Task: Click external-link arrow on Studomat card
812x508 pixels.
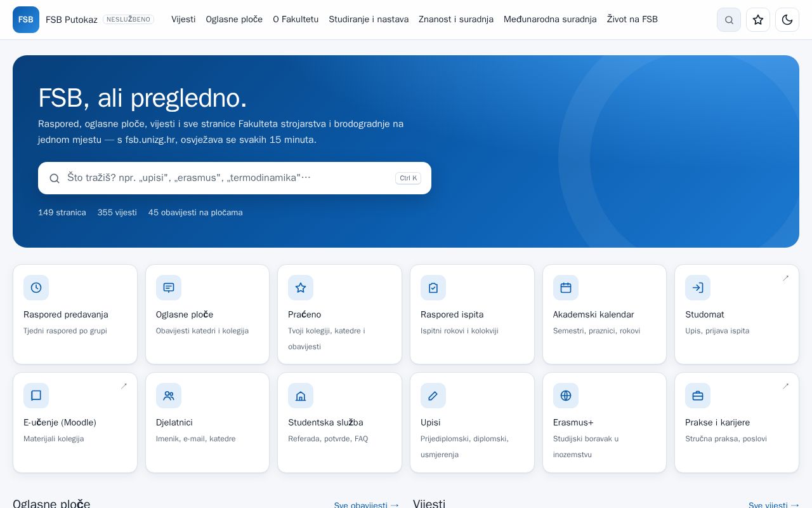Action: click(x=785, y=278)
